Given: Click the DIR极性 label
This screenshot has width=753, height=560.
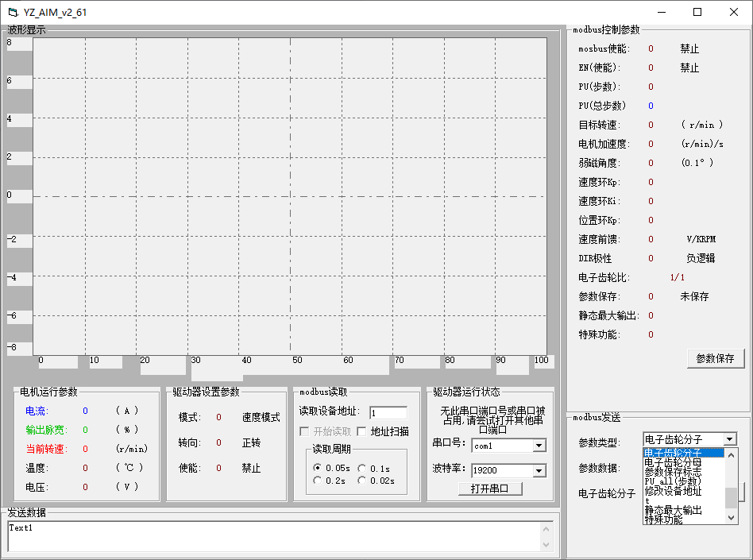Looking at the screenshot, I should pyautogui.click(x=595, y=258).
